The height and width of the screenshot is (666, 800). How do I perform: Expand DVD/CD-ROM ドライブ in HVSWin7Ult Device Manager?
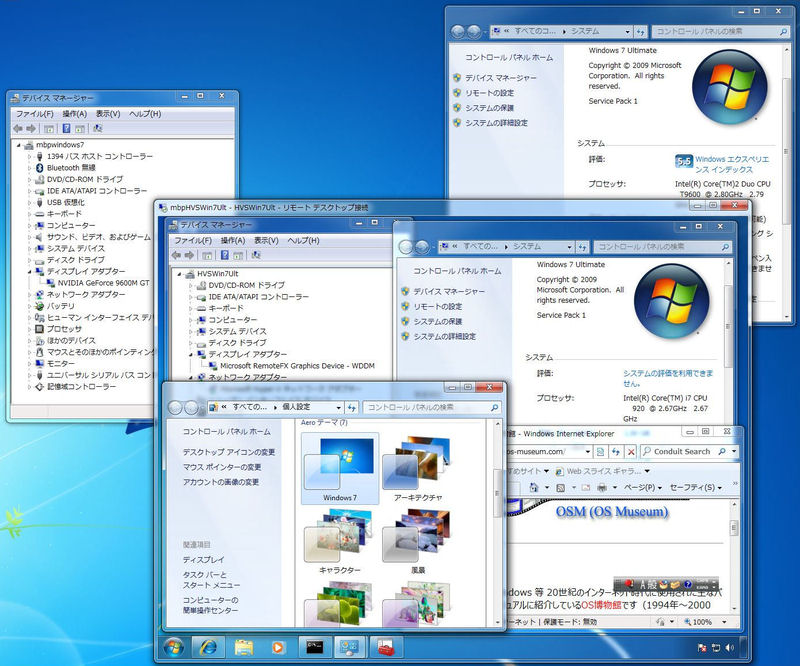(x=191, y=285)
